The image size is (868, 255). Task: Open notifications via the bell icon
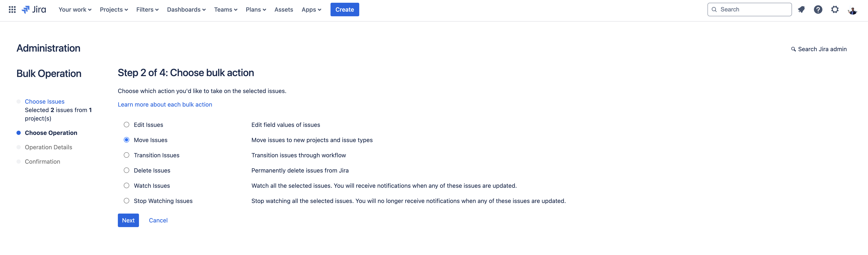tap(801, 10)
